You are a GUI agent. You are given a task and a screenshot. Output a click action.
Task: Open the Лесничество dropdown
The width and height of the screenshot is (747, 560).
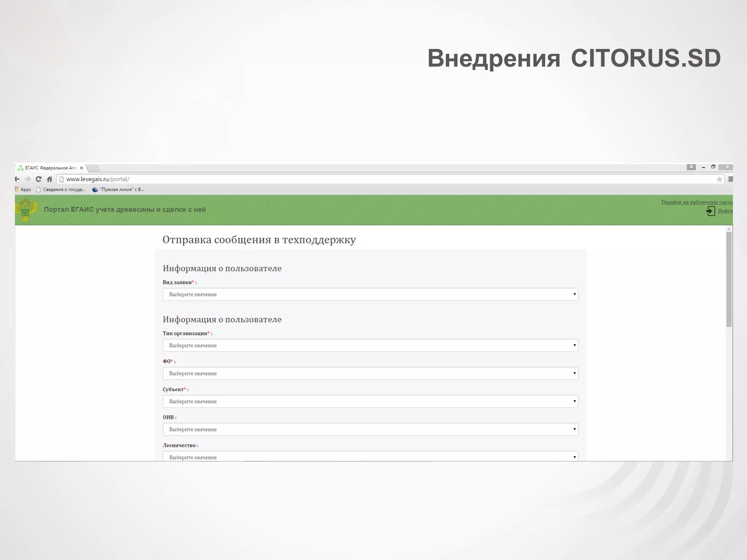click(x=370, y=456)
